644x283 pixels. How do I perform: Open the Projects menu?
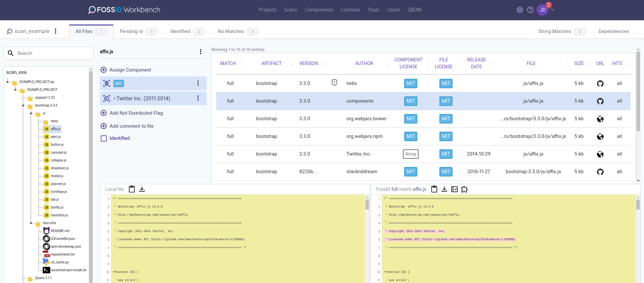(x=268, y=10)
